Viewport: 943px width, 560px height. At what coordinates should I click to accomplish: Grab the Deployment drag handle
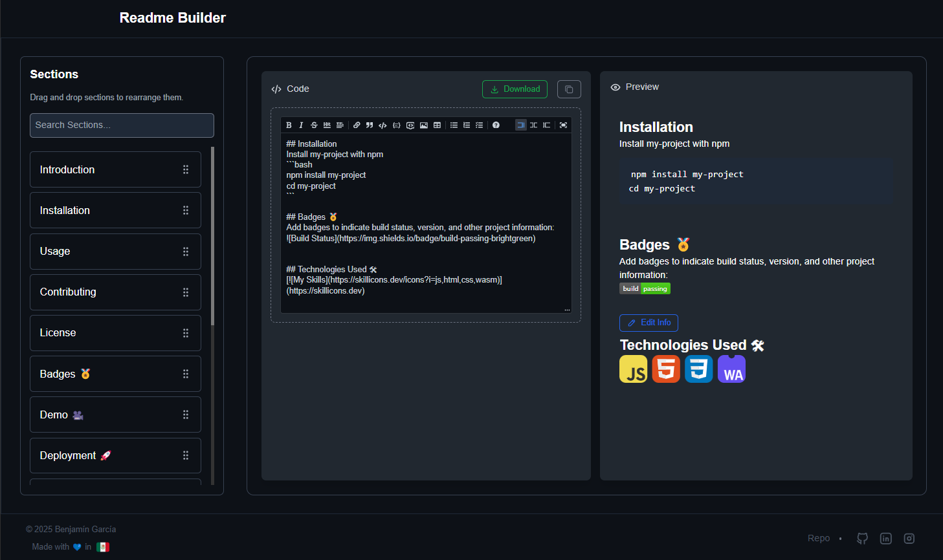(186, 455)
